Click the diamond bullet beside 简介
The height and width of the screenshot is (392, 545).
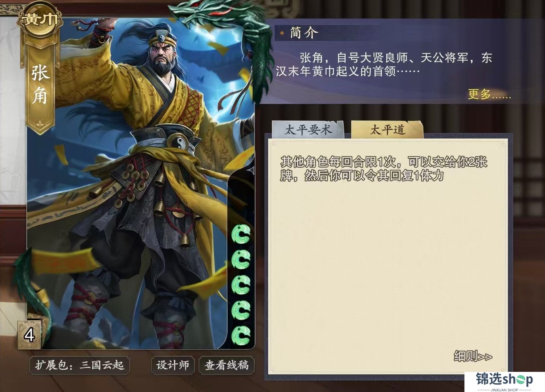(282, 33)
